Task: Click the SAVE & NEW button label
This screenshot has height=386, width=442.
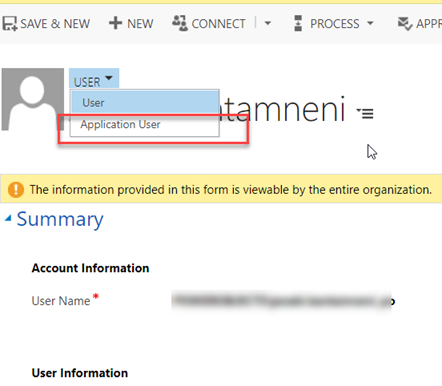Action: click(55, 24)
